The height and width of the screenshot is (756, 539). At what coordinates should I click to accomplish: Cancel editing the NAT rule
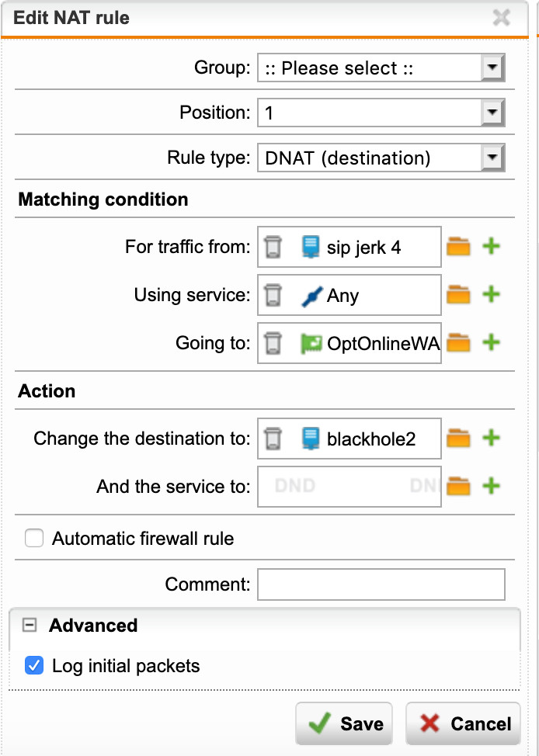463,723
